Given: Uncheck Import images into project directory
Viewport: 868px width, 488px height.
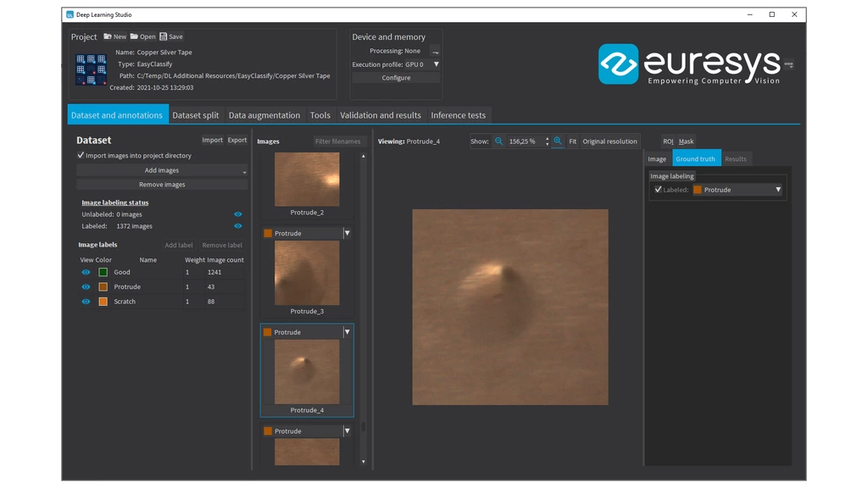Looking at the screenshot, I should click(x=81, y=156).
